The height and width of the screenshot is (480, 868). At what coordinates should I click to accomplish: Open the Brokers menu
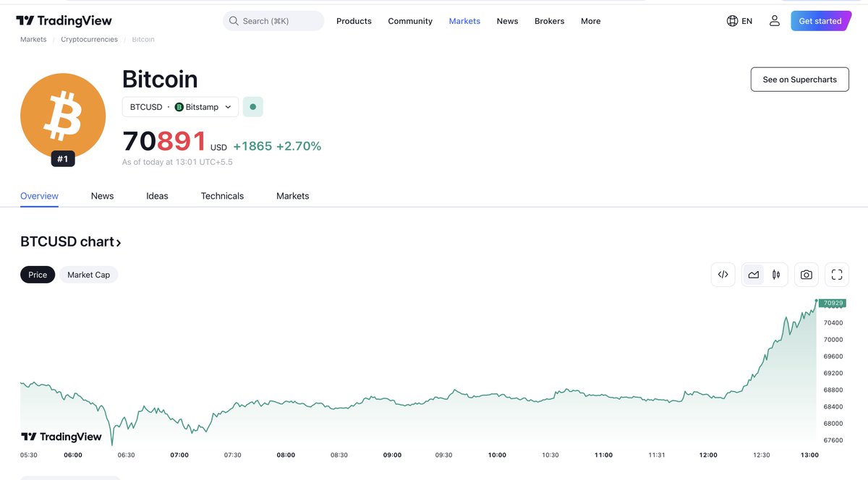pos(549,21)
